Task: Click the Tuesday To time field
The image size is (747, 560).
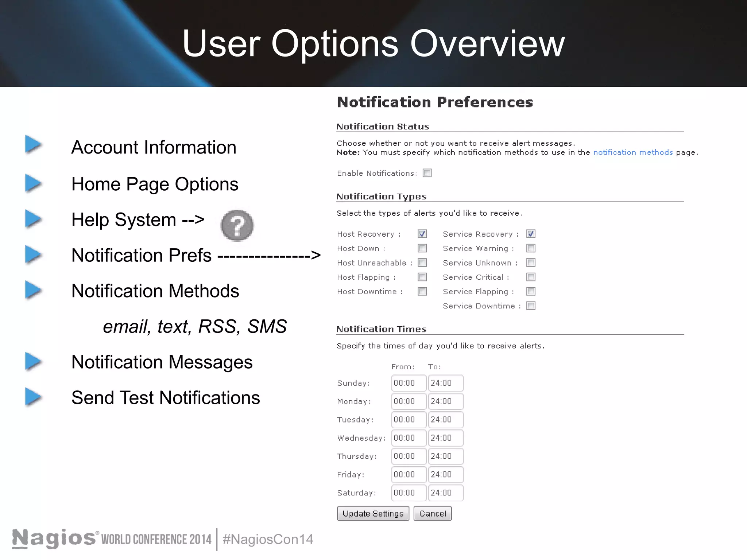Action: point(446,420)
